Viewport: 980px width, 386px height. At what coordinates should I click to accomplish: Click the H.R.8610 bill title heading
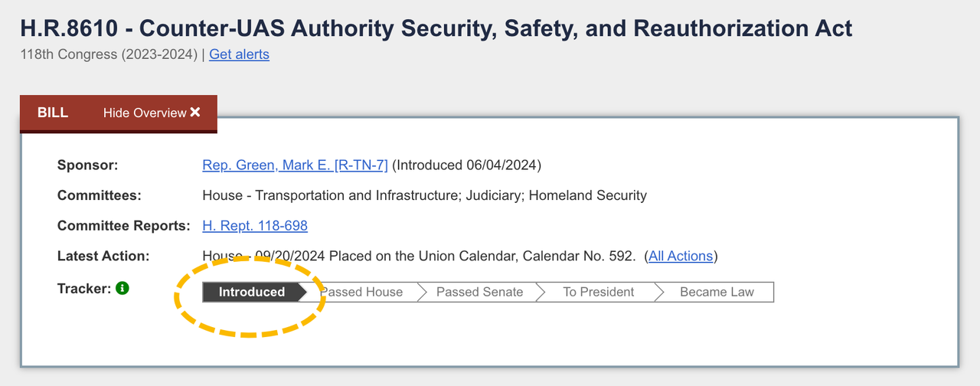tap(436, 29)
